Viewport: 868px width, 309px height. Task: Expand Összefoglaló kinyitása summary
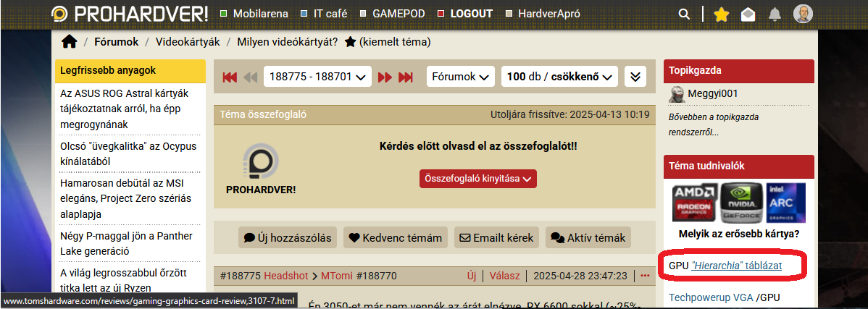pyautogui.click(x=477, y=179)
